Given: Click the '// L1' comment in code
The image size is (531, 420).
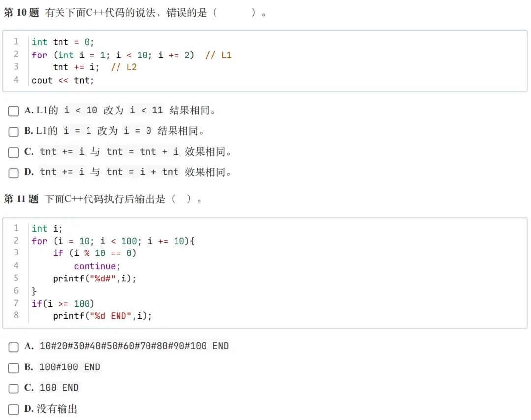Looking at the screenshot, I should point(218,55).
